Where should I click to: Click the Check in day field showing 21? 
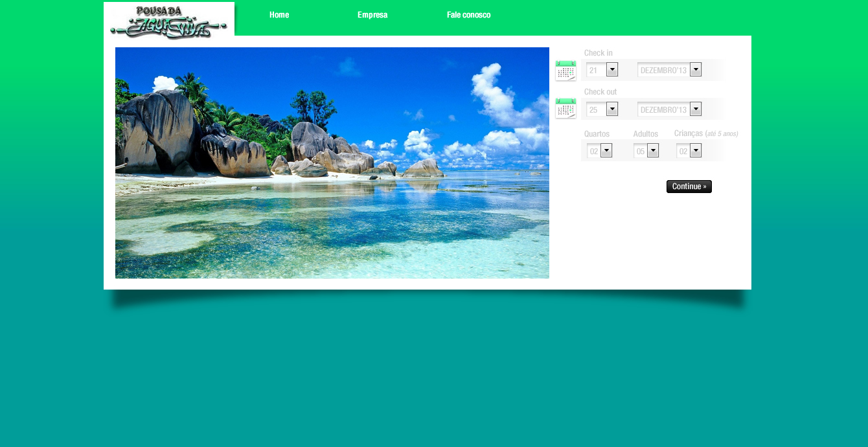coord(595,70)
